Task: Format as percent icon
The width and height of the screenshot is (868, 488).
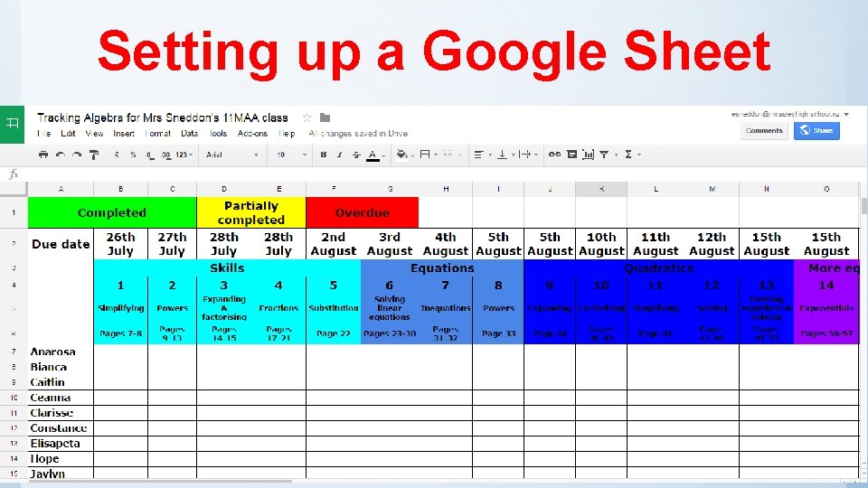Action: click(133, 155)
